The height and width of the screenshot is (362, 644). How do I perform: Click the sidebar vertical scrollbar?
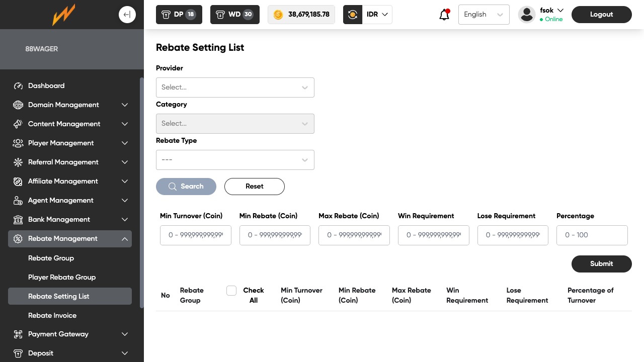click(142, 193)
